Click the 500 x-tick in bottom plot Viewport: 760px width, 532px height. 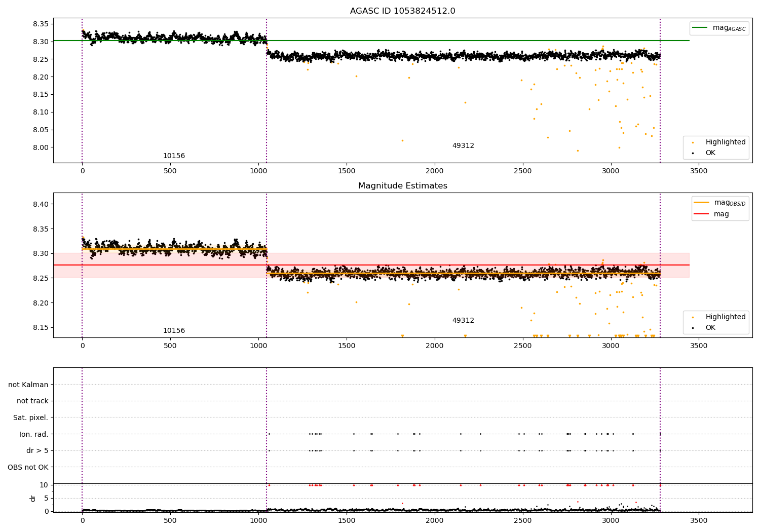[170, 520]
